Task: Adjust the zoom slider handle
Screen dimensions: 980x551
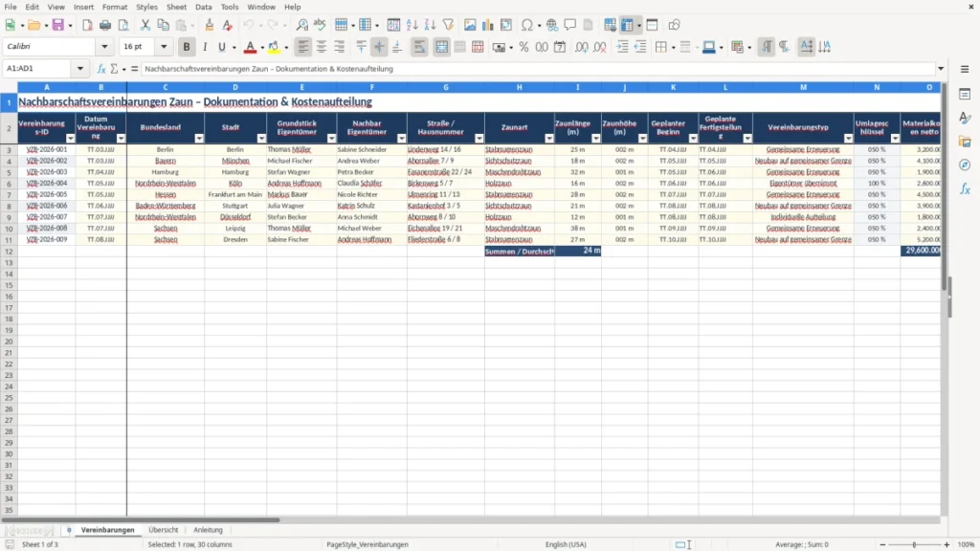Action: (914, 544)
